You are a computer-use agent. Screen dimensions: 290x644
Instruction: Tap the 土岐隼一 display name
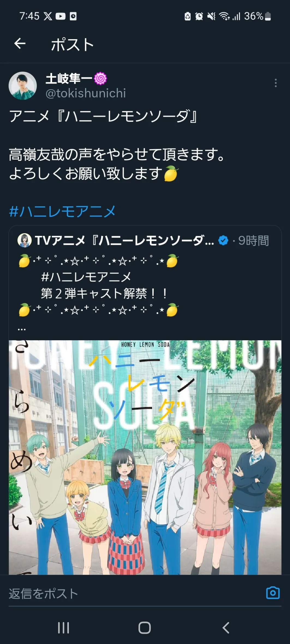pos(69,78)
